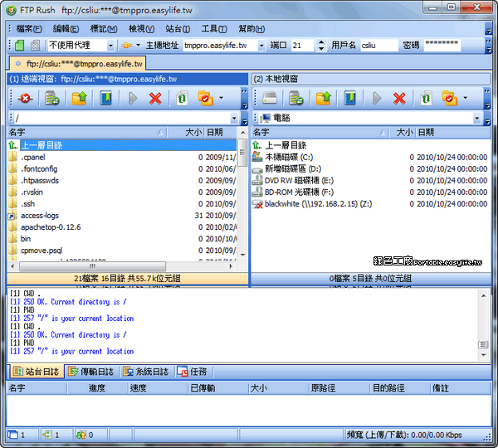
Task: Go up a folder in remote pane toolbar
Action: click(x=79, y=99)
